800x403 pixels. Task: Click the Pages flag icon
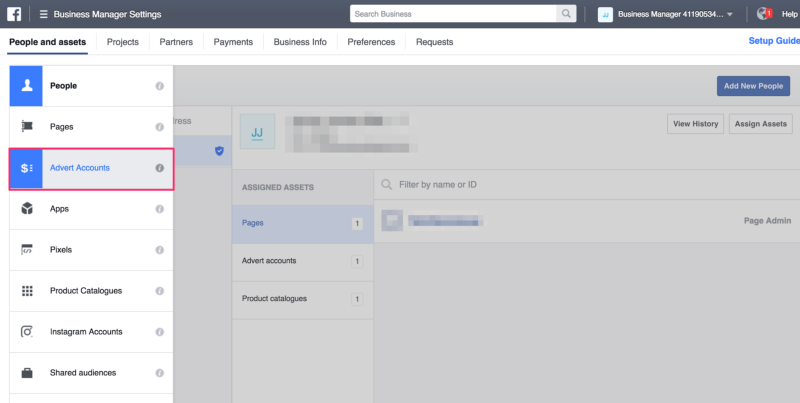pos(27,127)
